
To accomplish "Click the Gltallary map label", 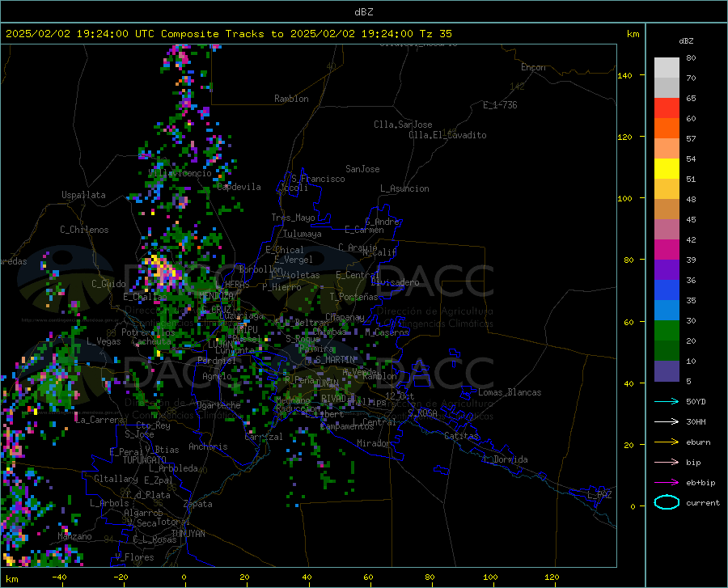I will 116,479.
